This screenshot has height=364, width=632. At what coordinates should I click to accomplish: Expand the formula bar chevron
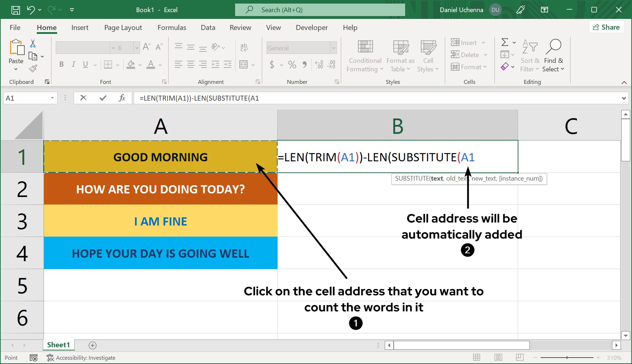624,98
